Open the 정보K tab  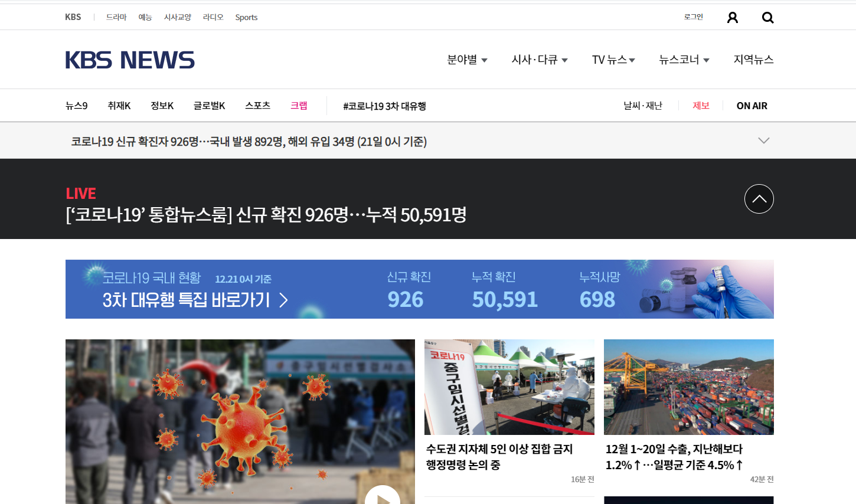(x=162, y=106)
